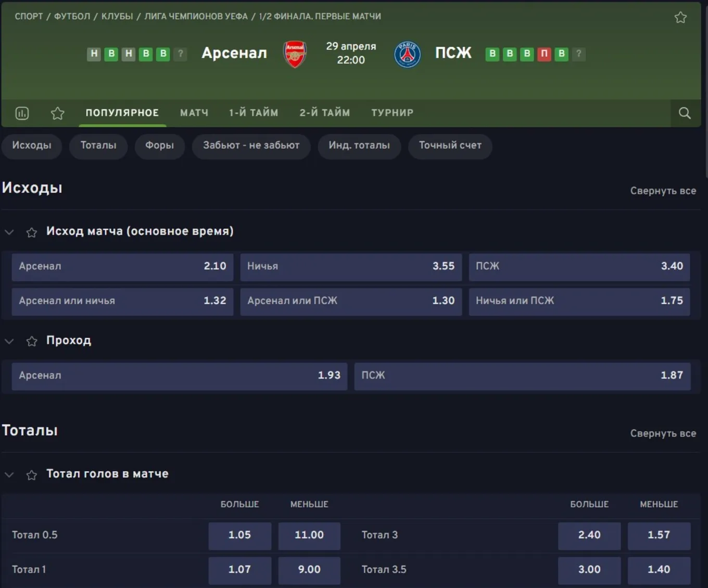Star the 'Тотал голов в матче' market
708x588 pixels.
(32, 475)
